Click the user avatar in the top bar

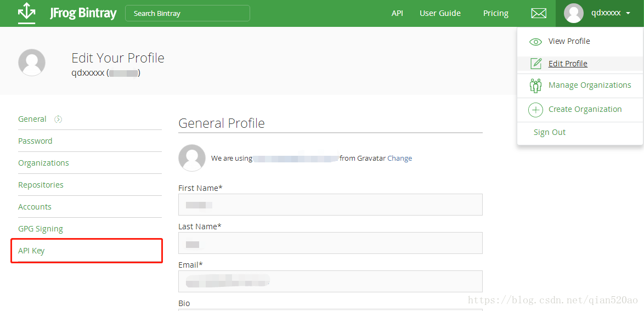pyautogui.click(x=574, y=13)
